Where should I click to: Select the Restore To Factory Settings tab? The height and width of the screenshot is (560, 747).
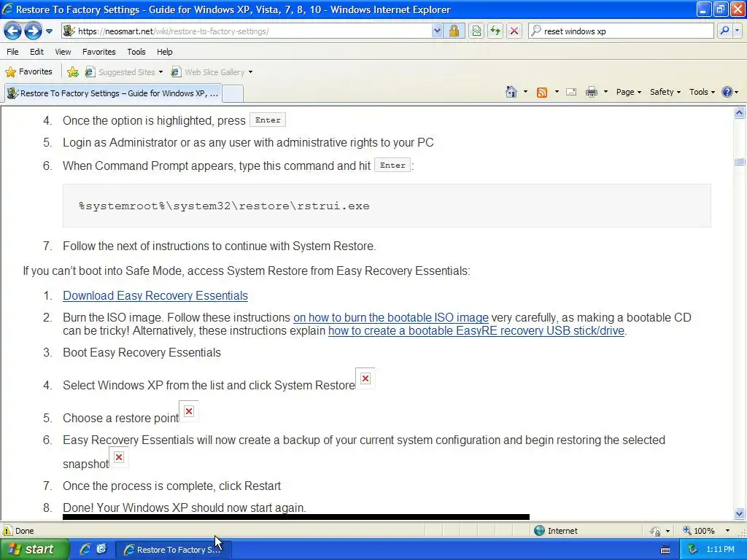113,93
